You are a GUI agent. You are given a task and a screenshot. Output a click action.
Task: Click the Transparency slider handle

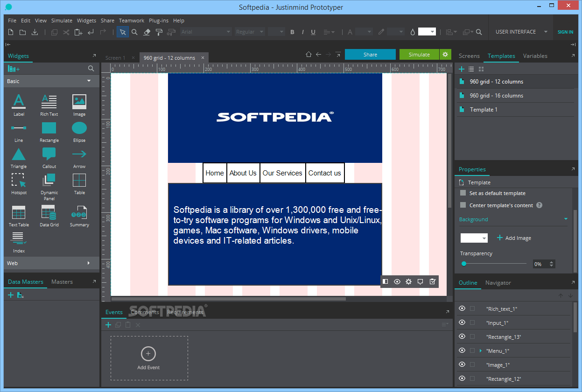(x=464, y=264)
